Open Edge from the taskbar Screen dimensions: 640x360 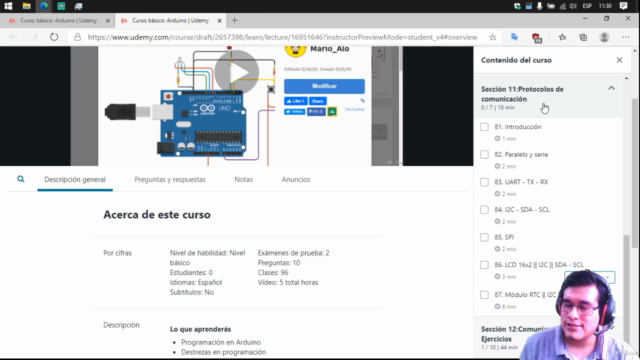(x=44, y=6)
